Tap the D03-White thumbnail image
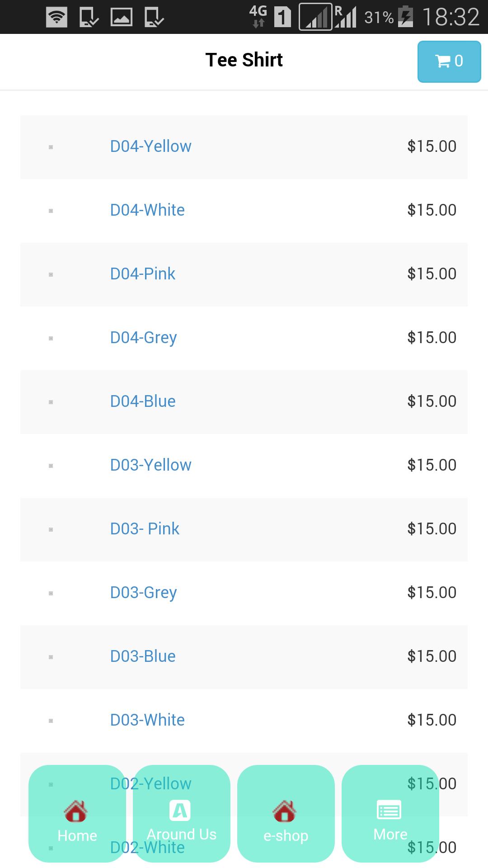 (51, 721)
